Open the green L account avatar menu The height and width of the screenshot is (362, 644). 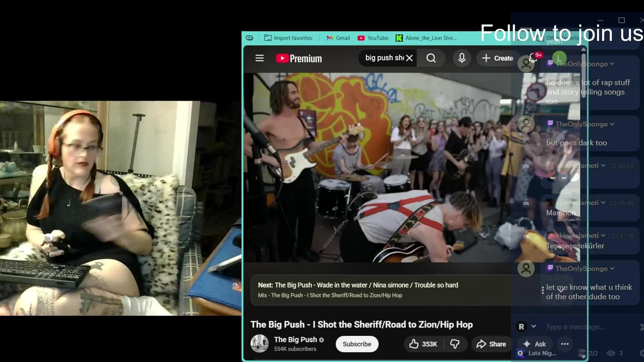(x=559, y=58)
